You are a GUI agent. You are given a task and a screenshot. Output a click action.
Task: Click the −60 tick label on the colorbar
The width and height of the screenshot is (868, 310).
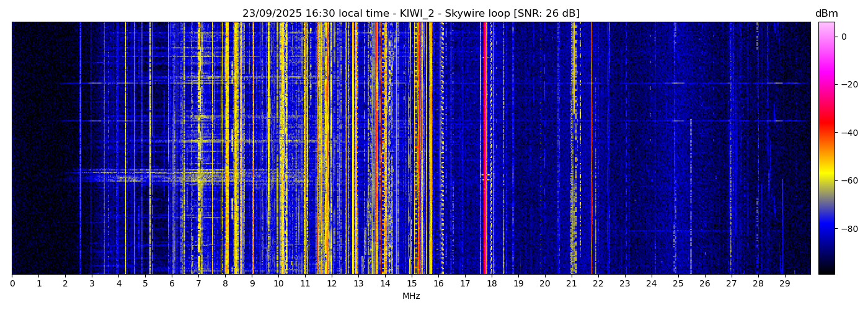coord(847,180)
